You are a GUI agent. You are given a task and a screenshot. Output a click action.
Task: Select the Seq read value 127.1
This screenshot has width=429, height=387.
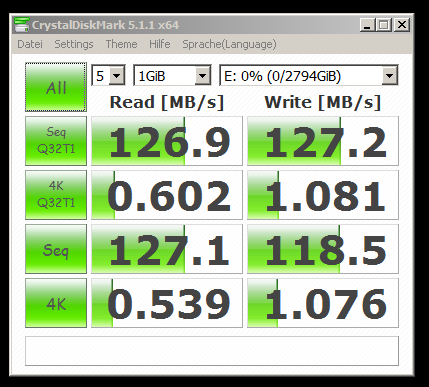point(167,249)
